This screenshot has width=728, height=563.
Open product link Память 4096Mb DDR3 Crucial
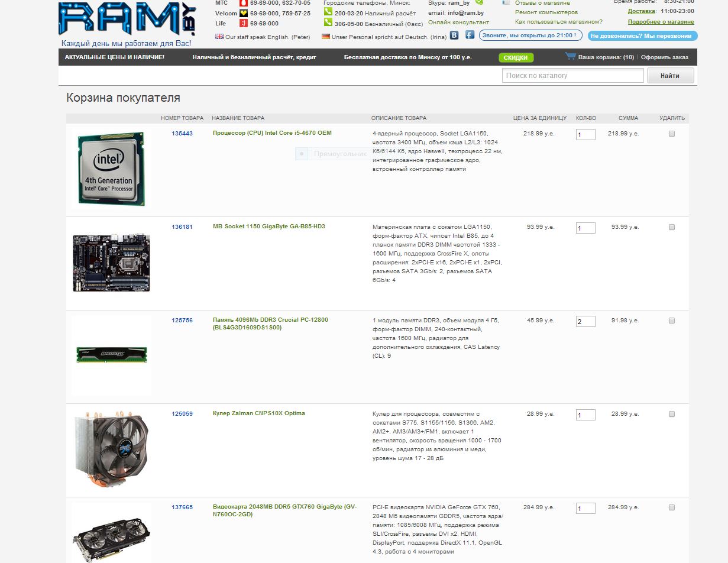tap(270, 323)
